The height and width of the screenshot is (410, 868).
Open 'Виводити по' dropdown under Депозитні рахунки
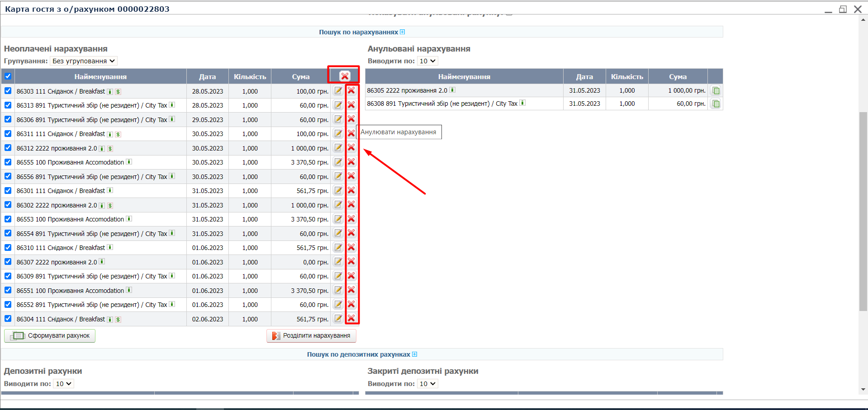[63, 384]
